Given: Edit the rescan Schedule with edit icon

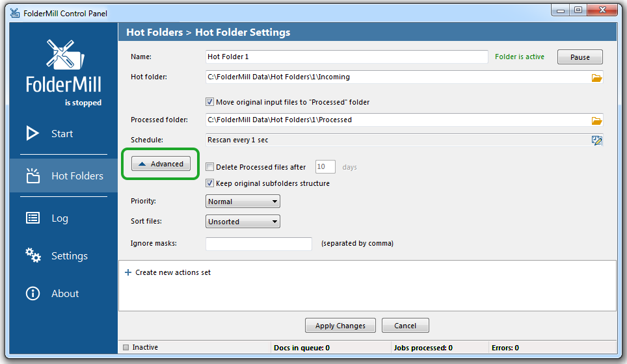Looking at the screenshot, I should tap(596, 140).
